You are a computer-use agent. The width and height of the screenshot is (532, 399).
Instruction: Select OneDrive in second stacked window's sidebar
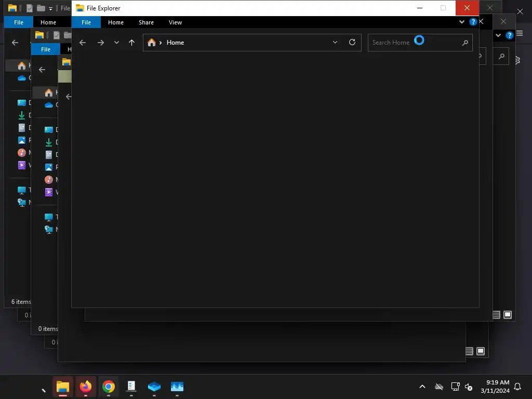(49, 105)
